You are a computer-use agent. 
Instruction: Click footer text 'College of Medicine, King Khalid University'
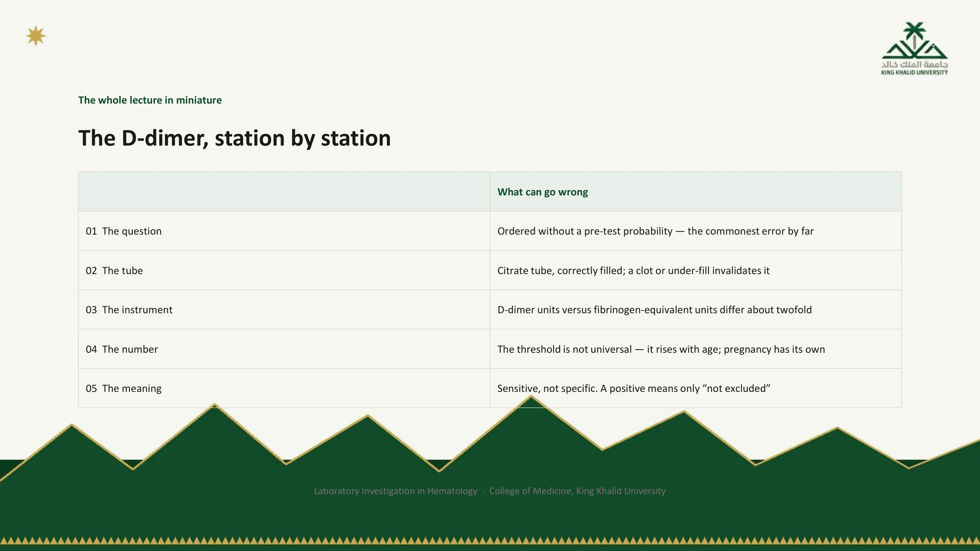point(577,491)
